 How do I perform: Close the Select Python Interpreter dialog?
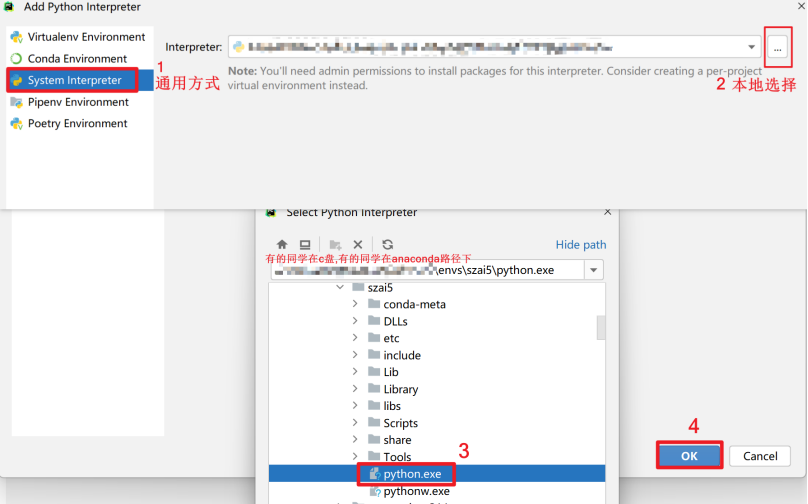point(608,212)
